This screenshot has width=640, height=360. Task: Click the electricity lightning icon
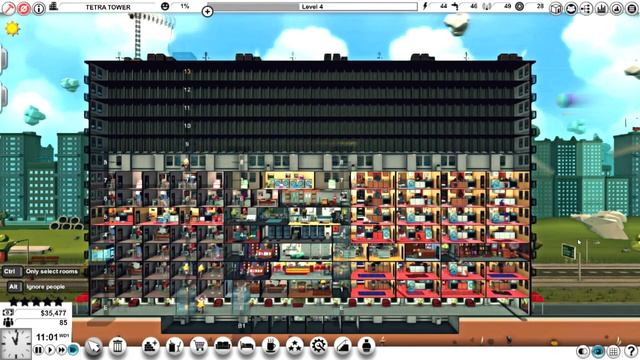(426, 7)
